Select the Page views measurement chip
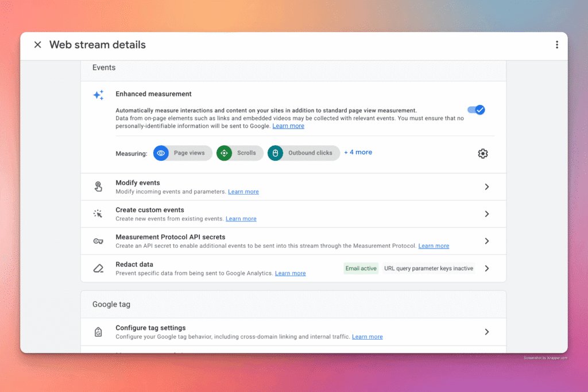This screenshot has height=392, width=588. (x=182, y=153)
